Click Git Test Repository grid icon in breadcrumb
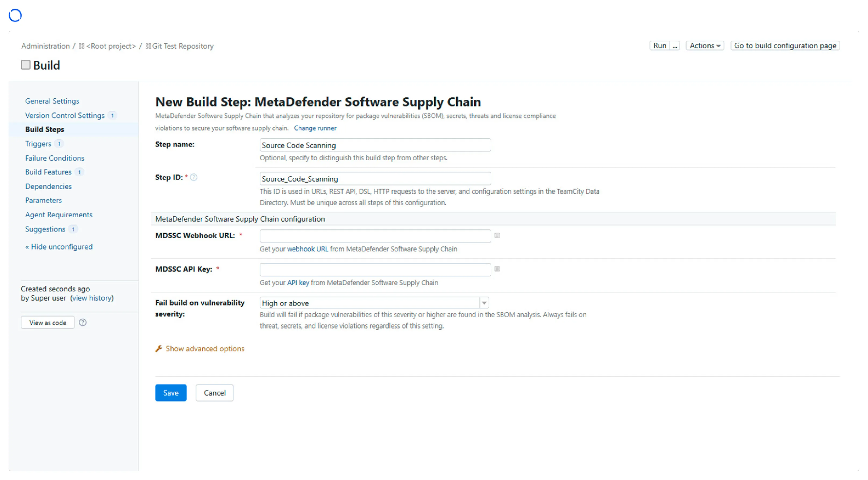 coord(148,46)
